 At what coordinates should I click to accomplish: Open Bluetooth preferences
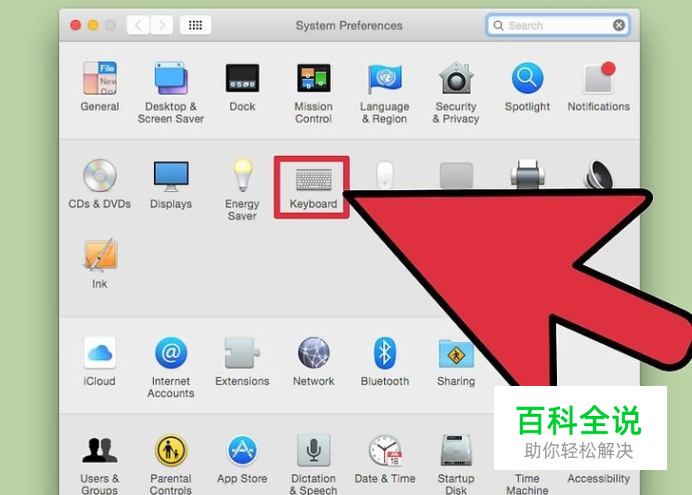click(384, 361)
